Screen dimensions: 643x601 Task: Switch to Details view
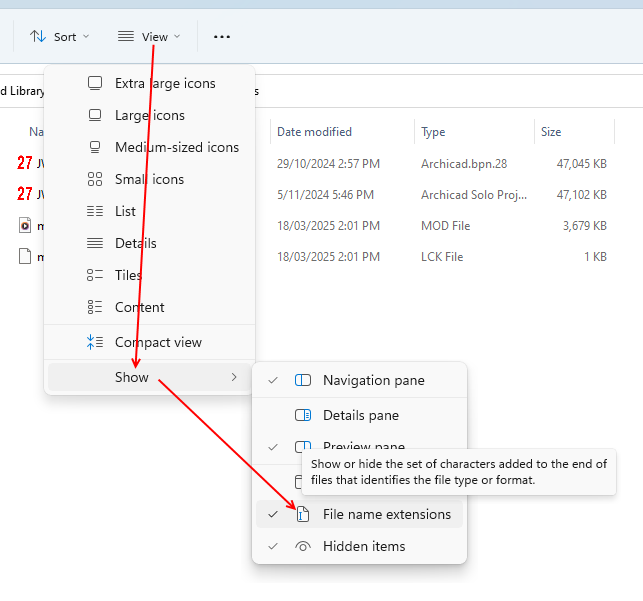[x=149, y=243]
